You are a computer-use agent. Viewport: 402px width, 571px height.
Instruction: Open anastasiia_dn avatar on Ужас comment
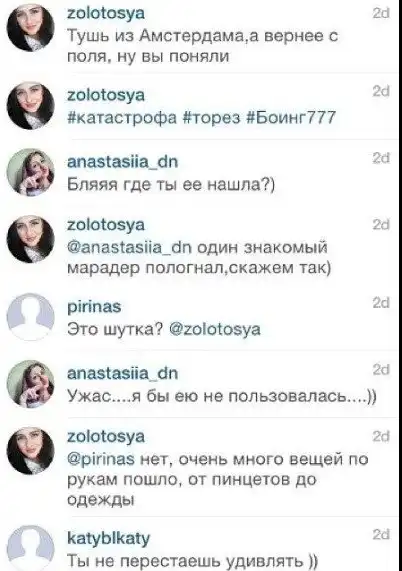tap(31, 384)
